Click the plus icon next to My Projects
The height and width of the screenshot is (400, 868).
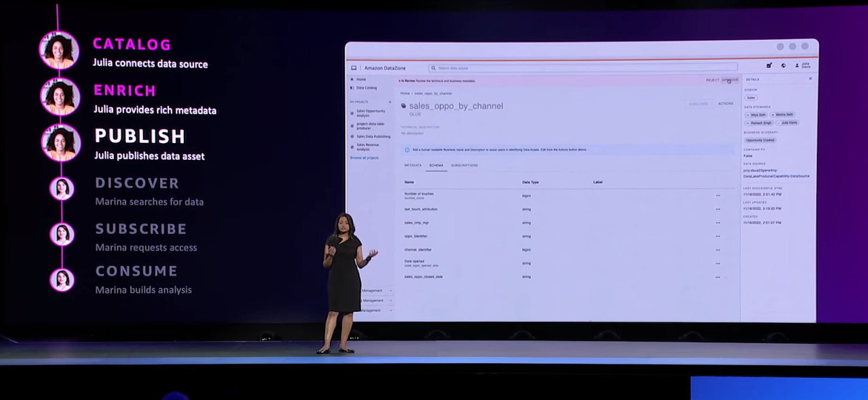pyautogui.click(x=390, y=102)
